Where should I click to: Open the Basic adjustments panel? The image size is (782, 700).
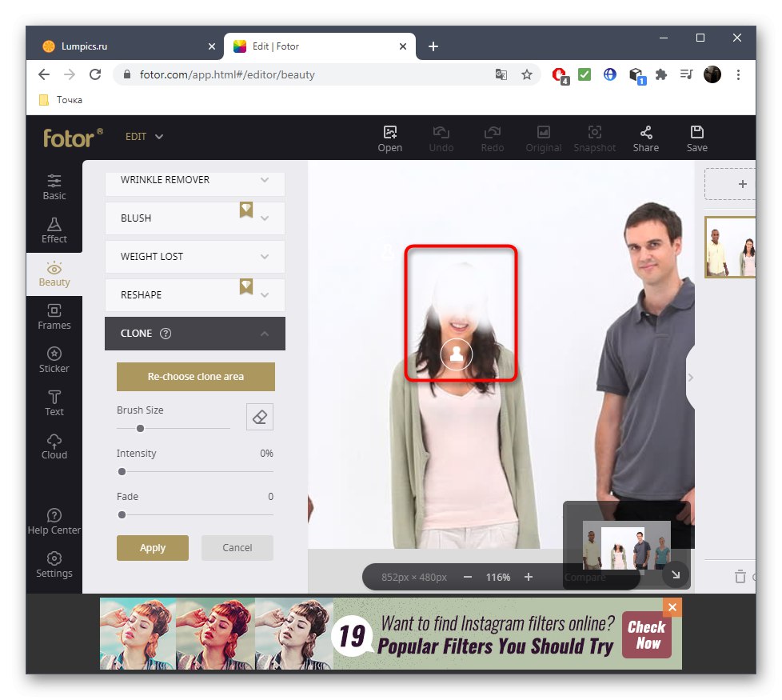(x=54, y=187)
